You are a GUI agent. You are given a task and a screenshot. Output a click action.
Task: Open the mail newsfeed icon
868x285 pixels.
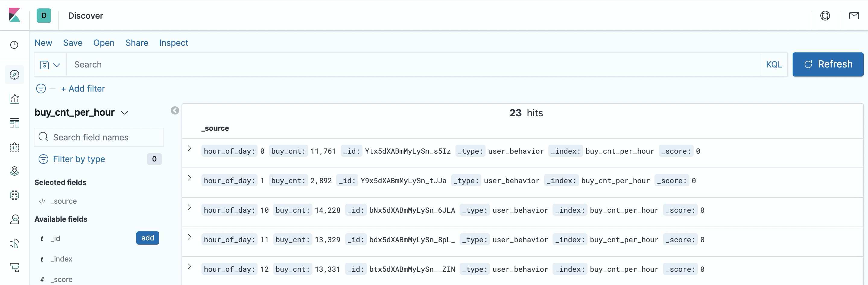[854, 15]
